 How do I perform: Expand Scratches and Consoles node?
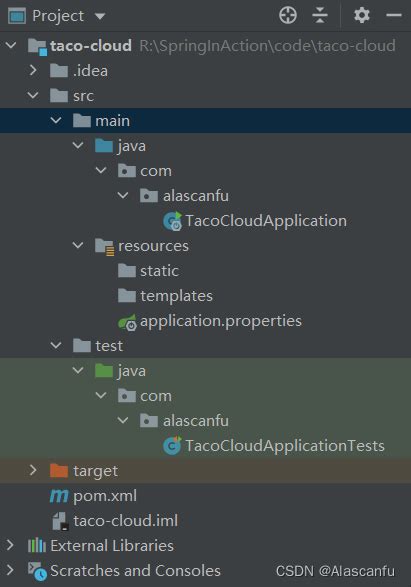(x=10, y=570)
